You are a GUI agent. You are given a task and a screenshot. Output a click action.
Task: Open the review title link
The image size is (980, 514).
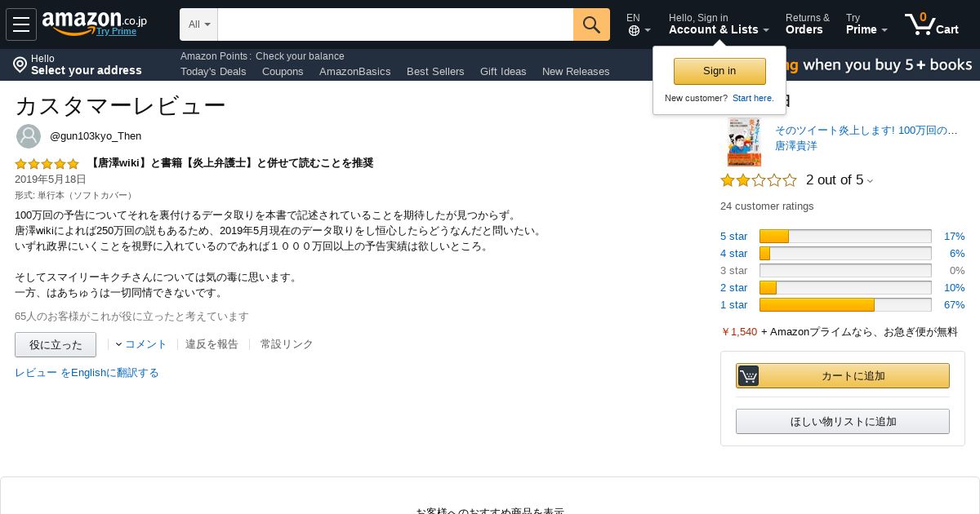pyautogui.click(x=230, y=163)
